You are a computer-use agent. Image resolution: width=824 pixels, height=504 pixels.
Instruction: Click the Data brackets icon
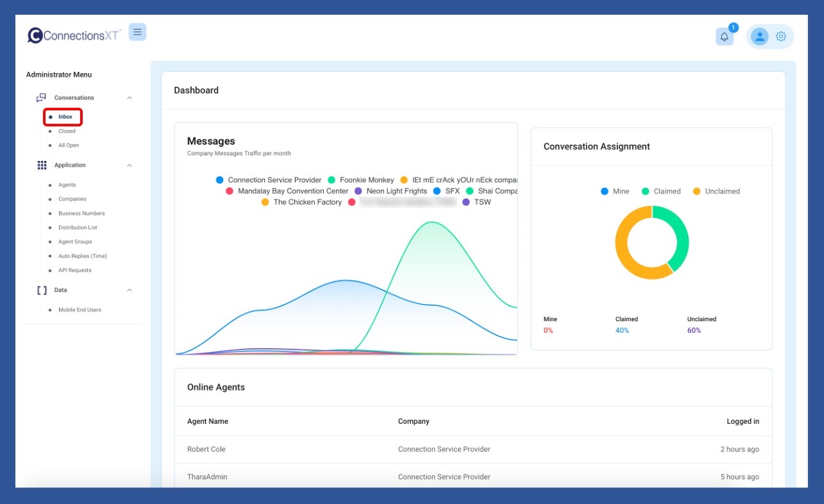coord(42,290)
